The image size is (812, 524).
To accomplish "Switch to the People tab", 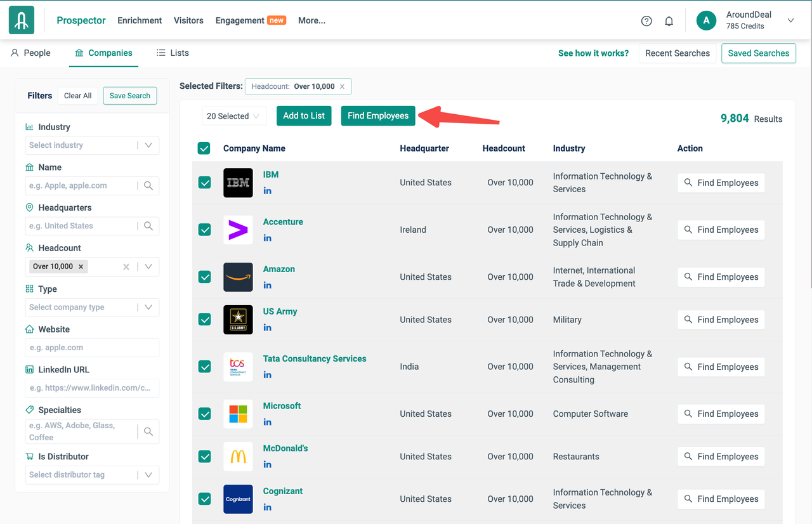I will 30,53.
